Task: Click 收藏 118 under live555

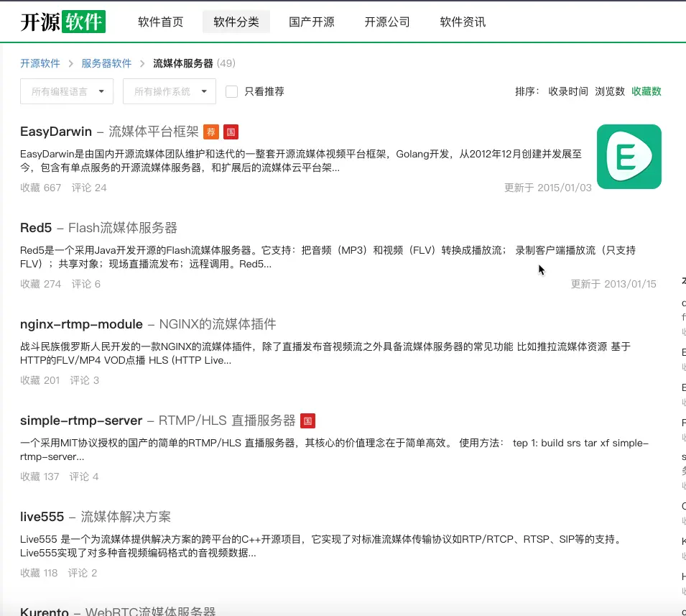Action: tap(39, 573)
